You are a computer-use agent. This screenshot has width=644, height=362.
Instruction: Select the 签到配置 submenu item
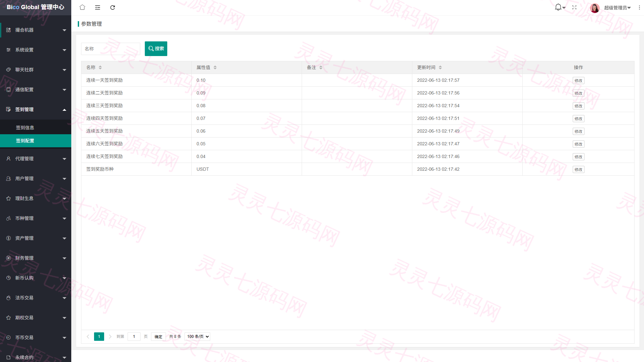[x=36, y=141]
